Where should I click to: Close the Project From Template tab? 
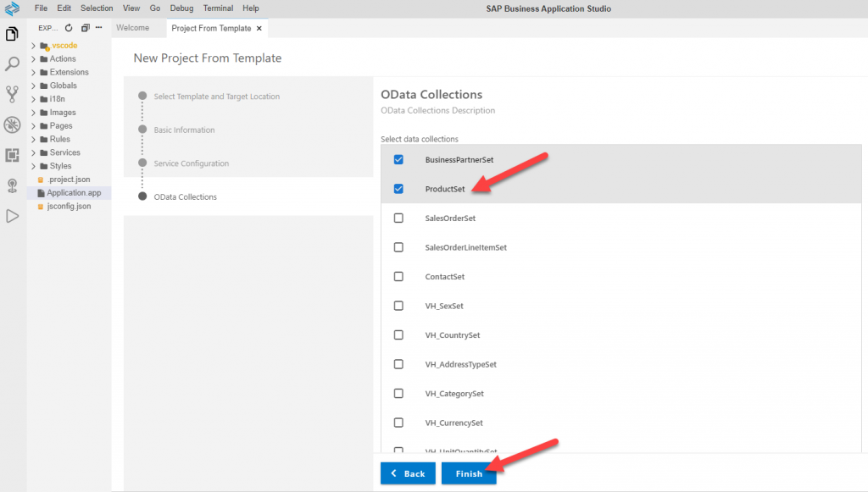tap(259, 28)
